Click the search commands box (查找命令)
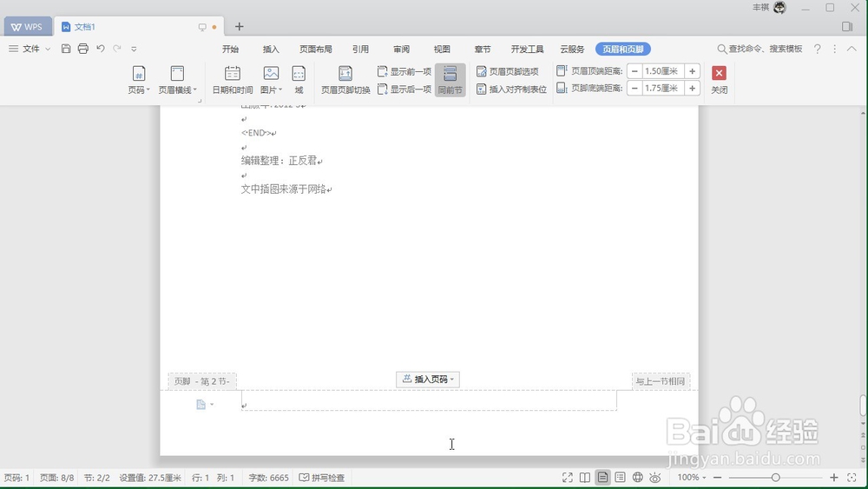This screenshot has height=489, width=868. point(760,49)
